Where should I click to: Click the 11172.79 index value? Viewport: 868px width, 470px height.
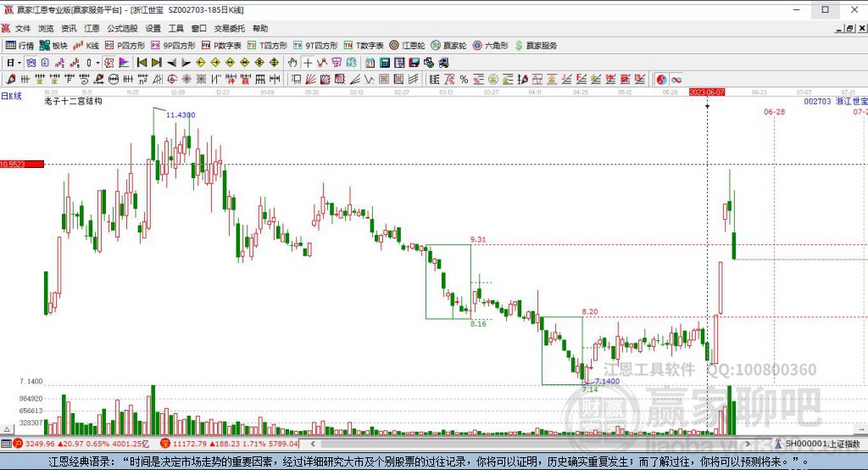click(x=191, y=444)
